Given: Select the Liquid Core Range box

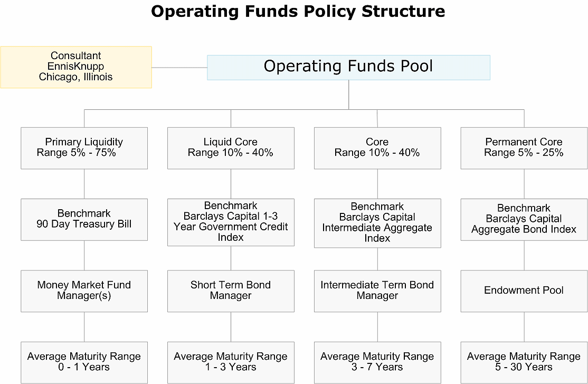Looking at the screenshot, I should point(231,148).
